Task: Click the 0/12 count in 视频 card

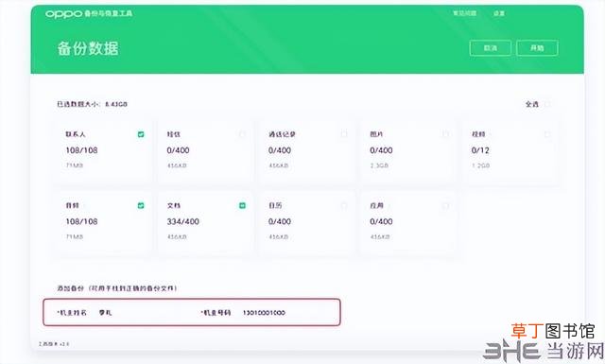Action: point(480,150)
